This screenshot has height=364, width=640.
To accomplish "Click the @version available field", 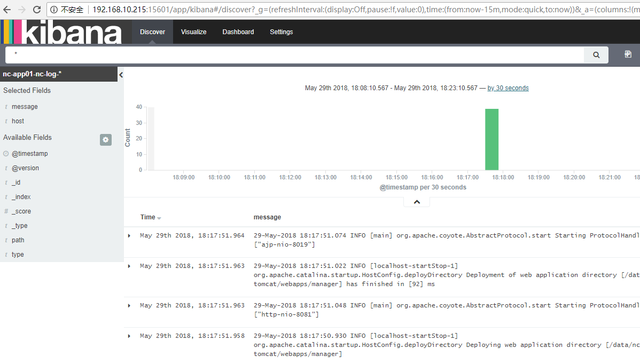I will click(25, 168).
